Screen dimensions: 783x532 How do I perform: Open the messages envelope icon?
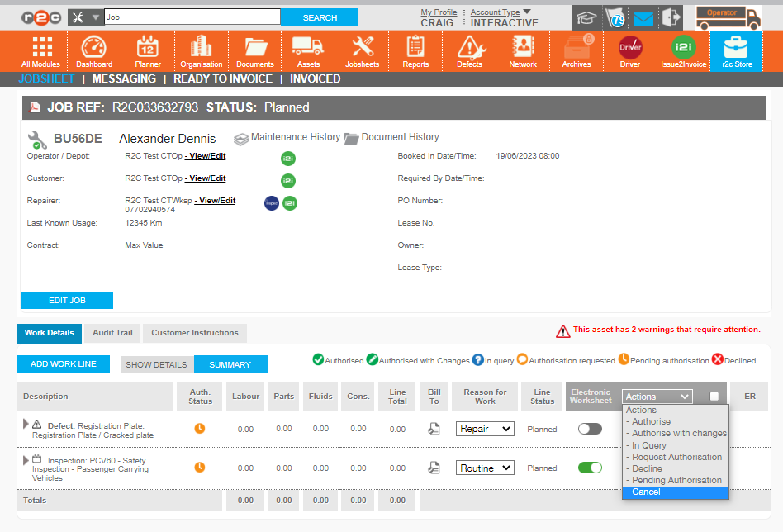(x=643, y=17)
